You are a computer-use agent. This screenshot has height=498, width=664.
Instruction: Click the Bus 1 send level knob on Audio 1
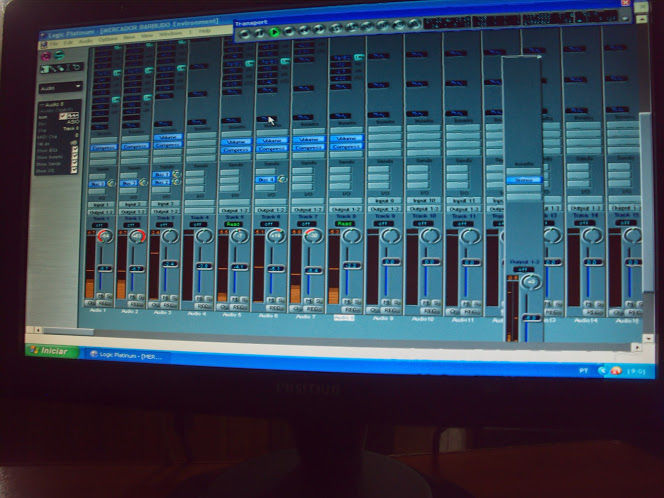[111, 183]
